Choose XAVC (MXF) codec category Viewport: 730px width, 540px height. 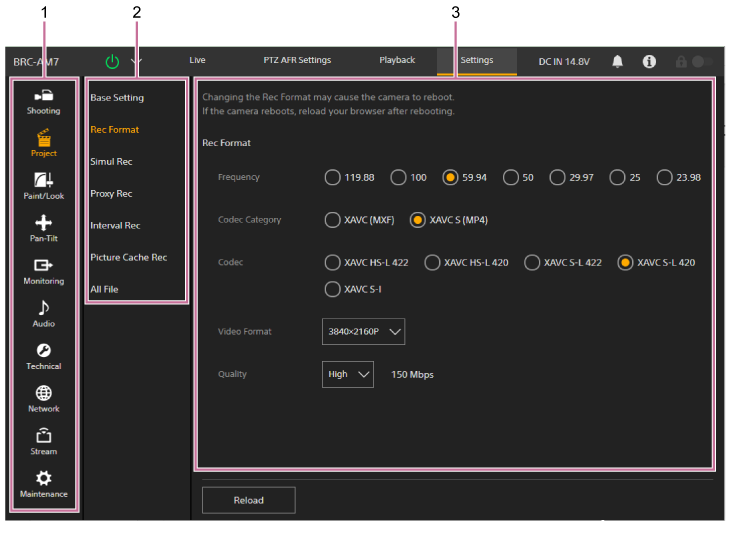[333, 220]
